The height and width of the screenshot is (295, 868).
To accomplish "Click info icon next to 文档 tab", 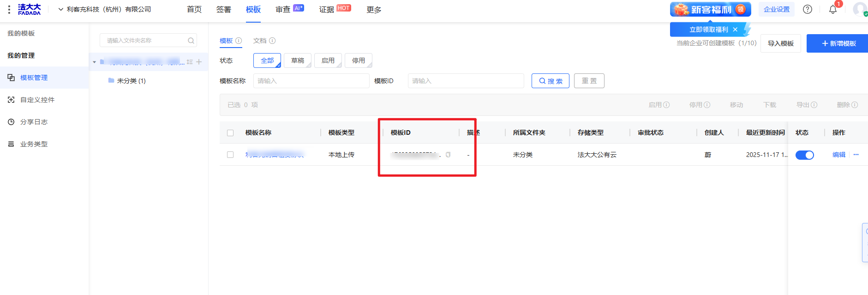I will tap(272, 41).
